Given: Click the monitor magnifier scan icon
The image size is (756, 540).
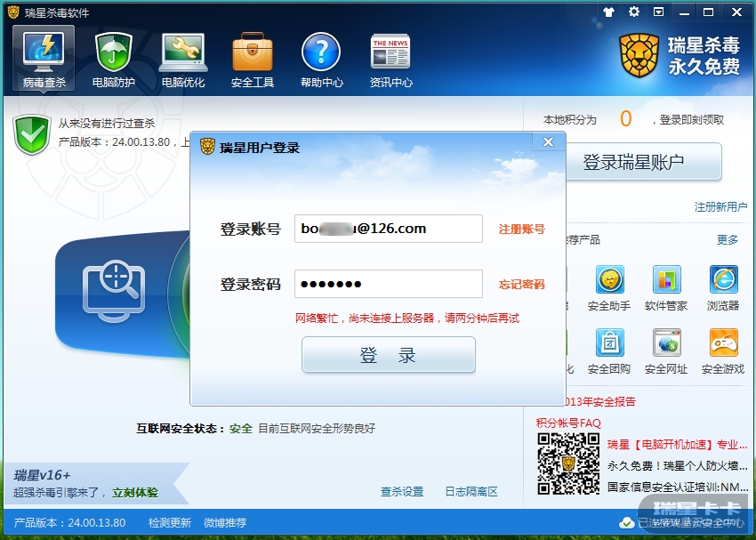Looking at the screenshot, I should pyautogui.click(x=114, y=291).
